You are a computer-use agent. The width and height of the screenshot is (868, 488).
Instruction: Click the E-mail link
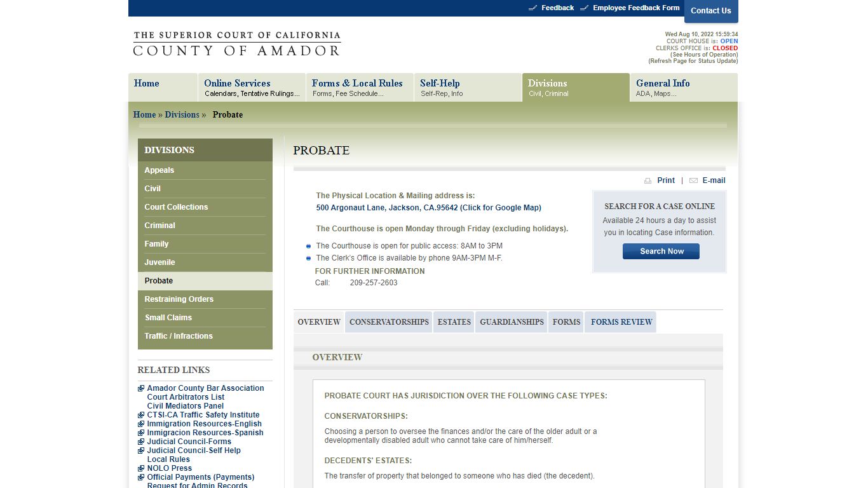pyautogui.click(x=714, y=180)
